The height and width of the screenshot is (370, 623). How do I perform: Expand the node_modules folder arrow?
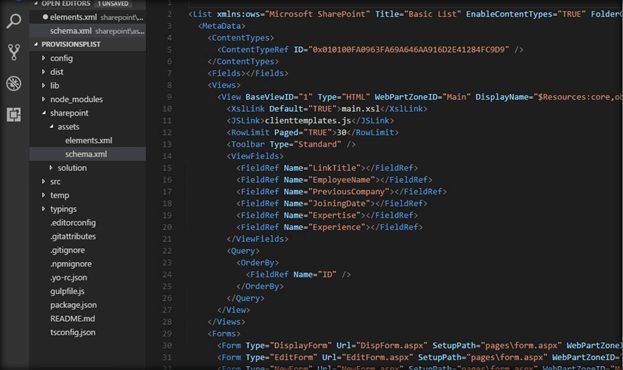(43, 99)
